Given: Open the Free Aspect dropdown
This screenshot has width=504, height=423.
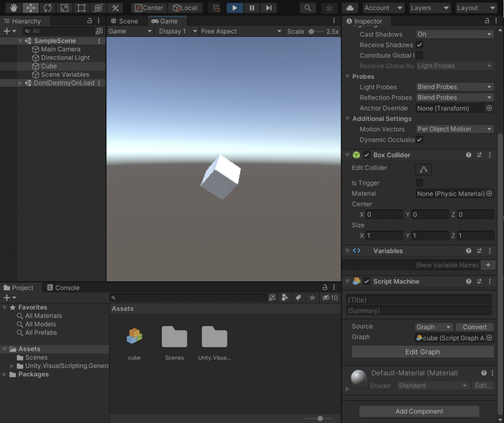Looking at the screenshot, I should (x=241, y=30).
